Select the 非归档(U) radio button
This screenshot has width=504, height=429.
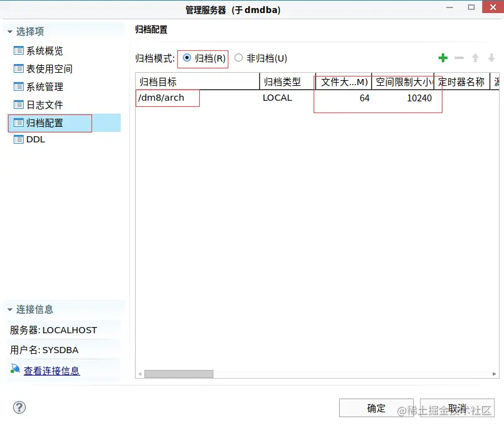(238, 58)
